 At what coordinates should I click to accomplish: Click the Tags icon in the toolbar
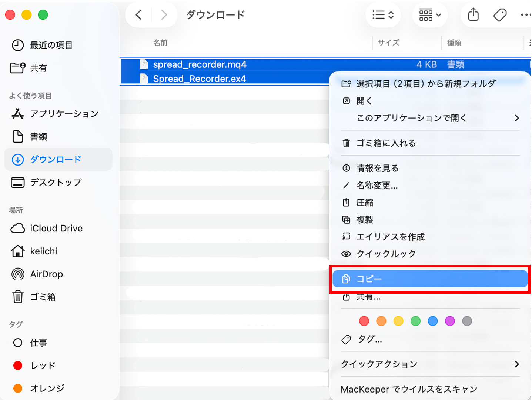[500, 15]
